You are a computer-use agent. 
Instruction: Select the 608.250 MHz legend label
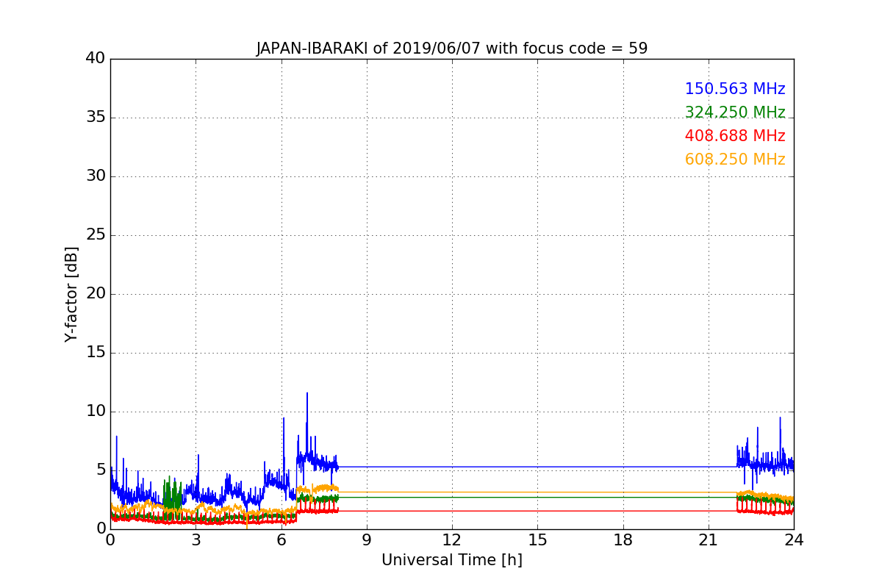[735, 159]
